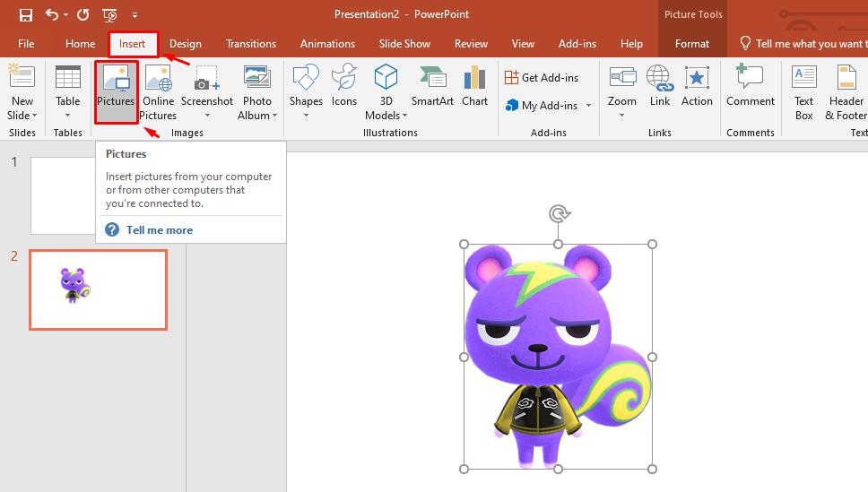Open the Help tab
The image size is (868, 492).
631,44
